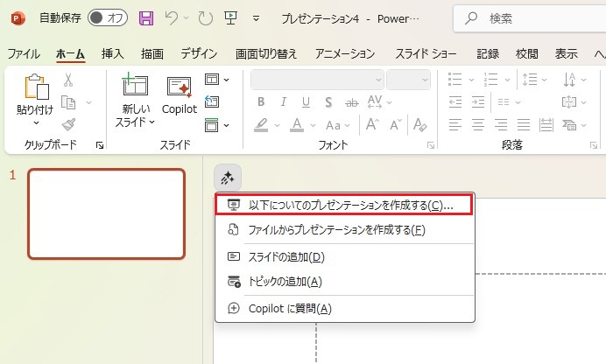Click the Copilot sparkle icon above the slide
The image size is (606, 364).
click(x=228, y=178)
